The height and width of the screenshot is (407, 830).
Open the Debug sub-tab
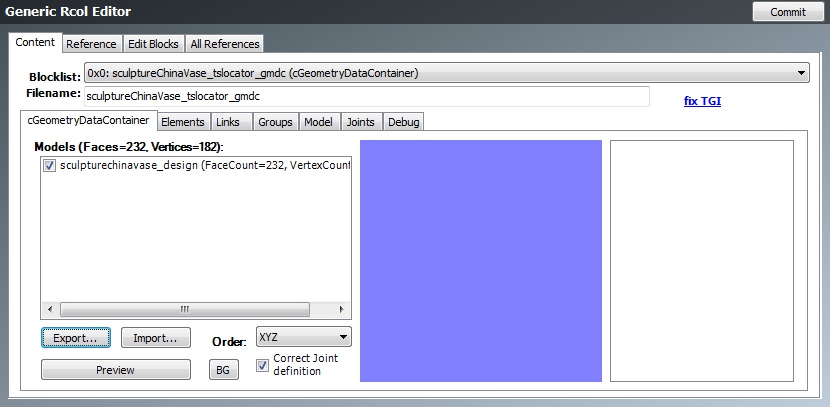click(x=404, y=122)
